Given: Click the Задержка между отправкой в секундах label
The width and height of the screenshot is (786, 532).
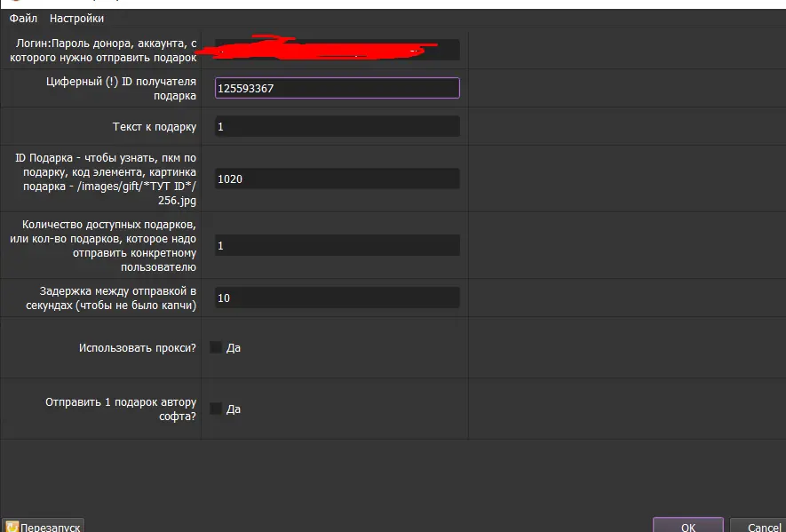Looking at the screenshot, I should [111, 298].
